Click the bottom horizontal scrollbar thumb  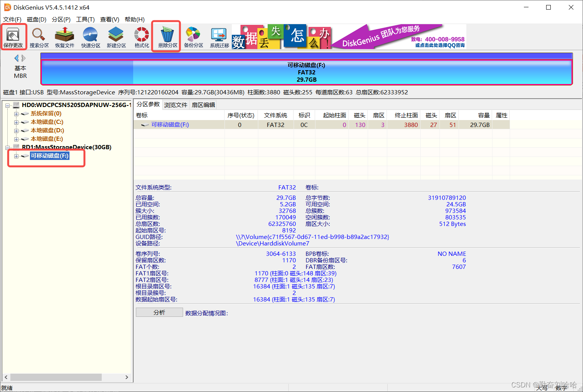(x=57, y=377)
